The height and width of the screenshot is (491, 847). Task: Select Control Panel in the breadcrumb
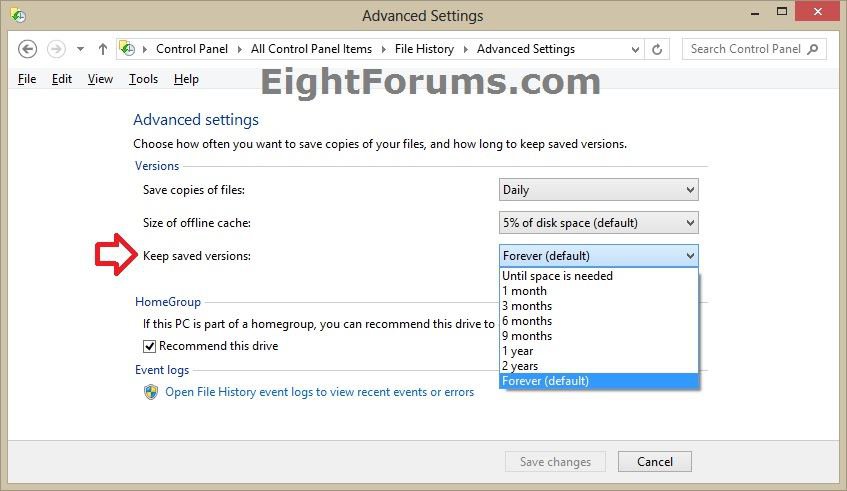tap(192, 49)
